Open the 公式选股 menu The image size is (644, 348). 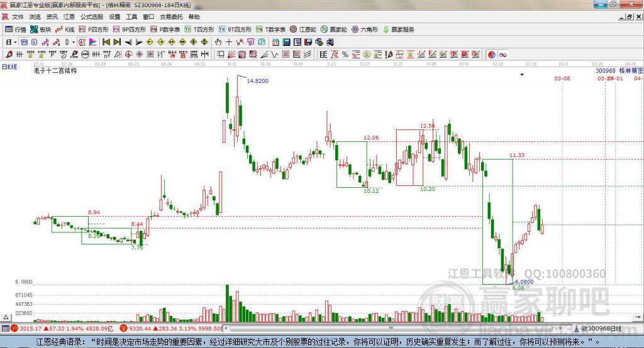[92, 17]
